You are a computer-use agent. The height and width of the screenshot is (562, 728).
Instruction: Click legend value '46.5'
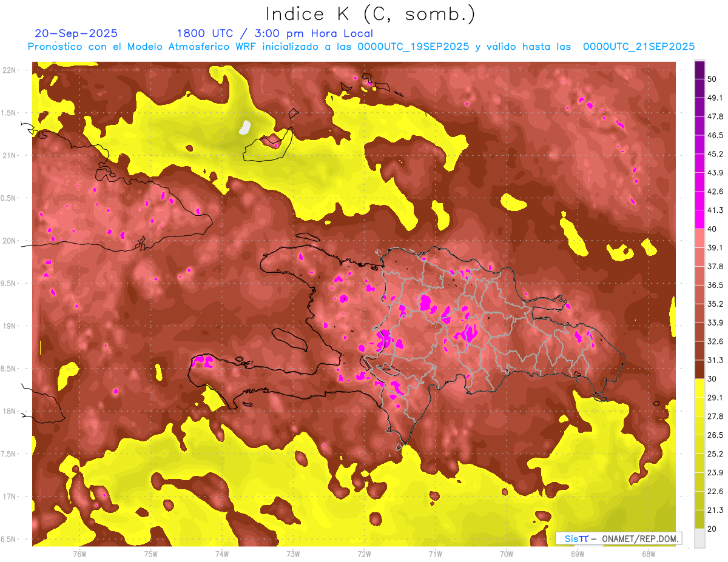tap(715, 135)
